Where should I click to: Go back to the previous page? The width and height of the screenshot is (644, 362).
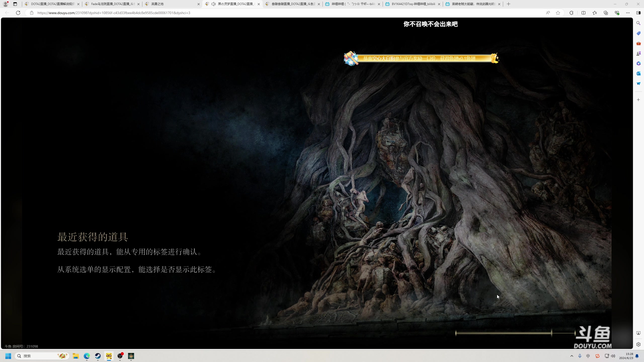[x=7, y=13]
